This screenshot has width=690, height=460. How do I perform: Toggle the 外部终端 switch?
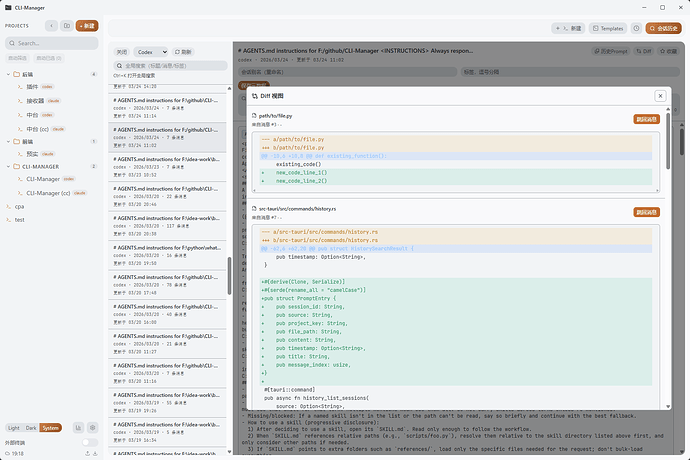pyautogui.click(x=90, y=442)
